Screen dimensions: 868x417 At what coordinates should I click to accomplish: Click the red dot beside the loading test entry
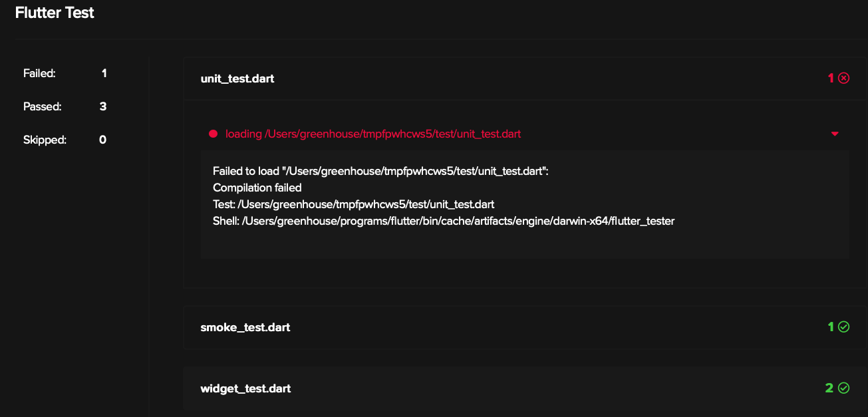click(214, 134)
